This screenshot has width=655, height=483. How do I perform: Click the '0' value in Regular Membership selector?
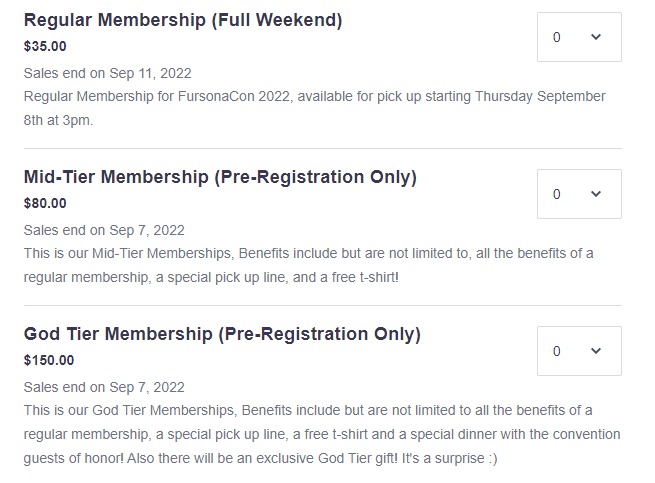click(557, 37)
